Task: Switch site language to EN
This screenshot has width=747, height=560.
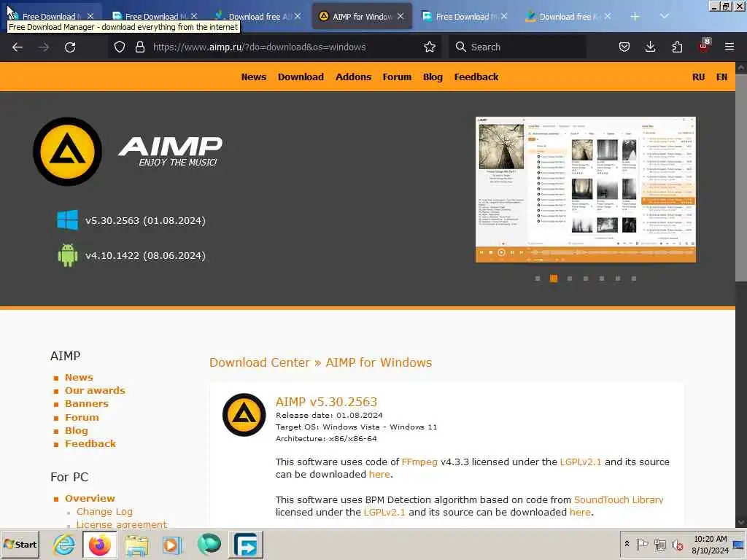Action: tap(721, 77)
